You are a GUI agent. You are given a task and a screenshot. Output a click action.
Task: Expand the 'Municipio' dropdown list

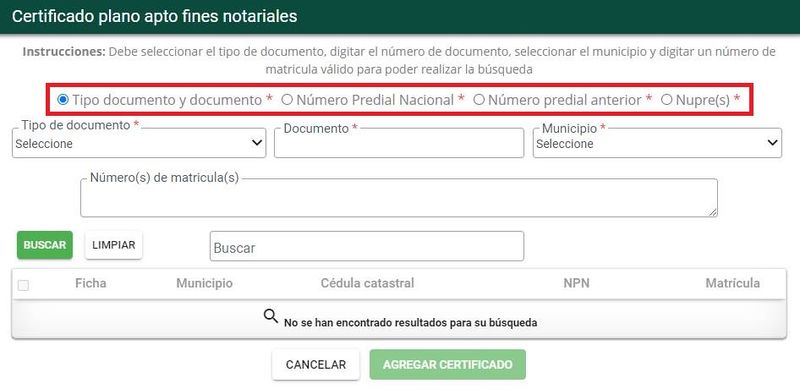coord(657,143)
